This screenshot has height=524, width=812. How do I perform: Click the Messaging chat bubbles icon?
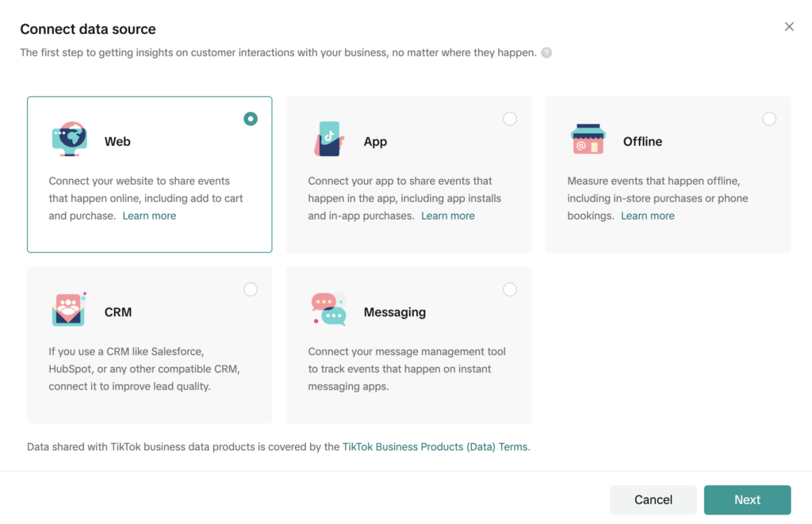pos(329,309)
